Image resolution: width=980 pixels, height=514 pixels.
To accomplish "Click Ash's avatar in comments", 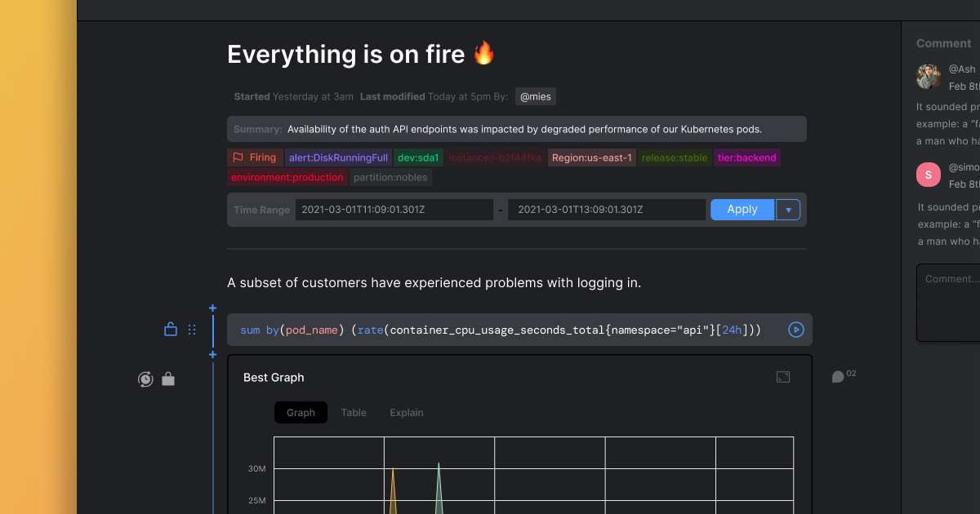I will tap(929, 77).
